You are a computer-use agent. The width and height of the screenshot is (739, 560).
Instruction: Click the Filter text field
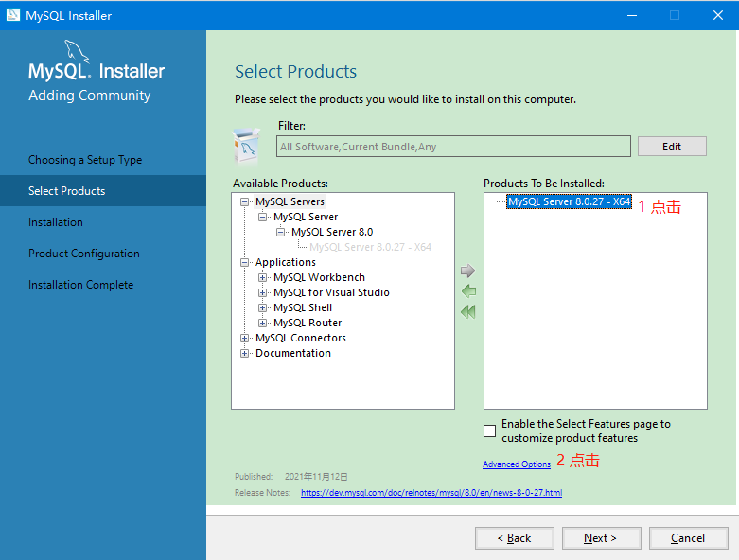(453, 147)
